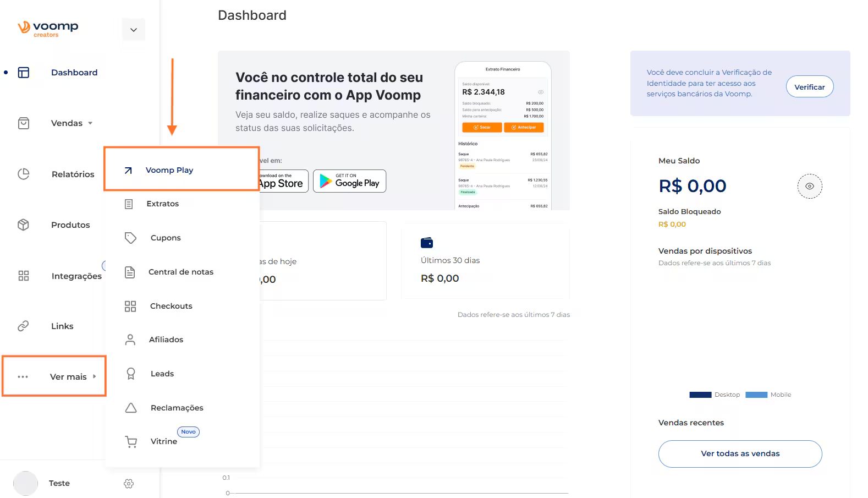Click the Reclamações warning triangle icon
The image size is (868, 498).
coord(131,408)
